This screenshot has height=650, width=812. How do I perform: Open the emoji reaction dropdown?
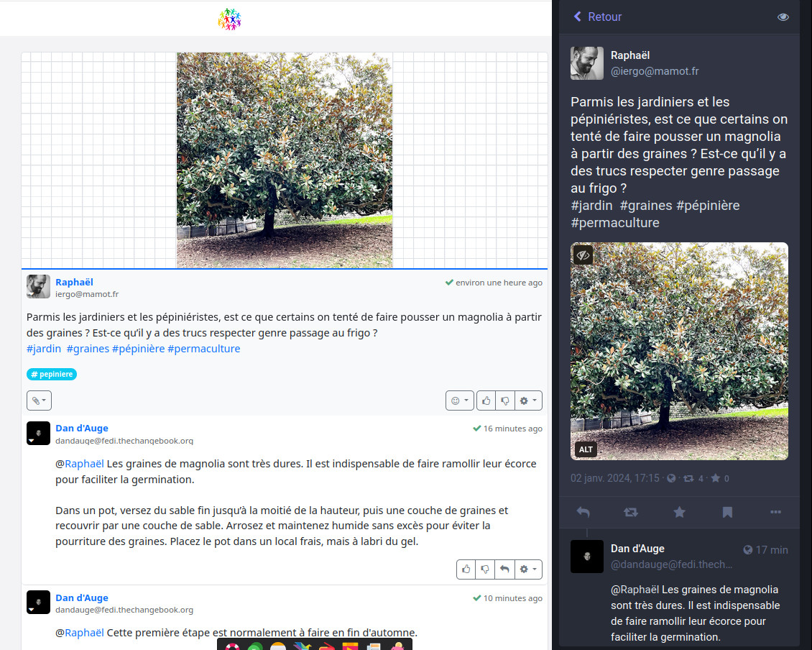pyautogui.click(x=459, y=400)
